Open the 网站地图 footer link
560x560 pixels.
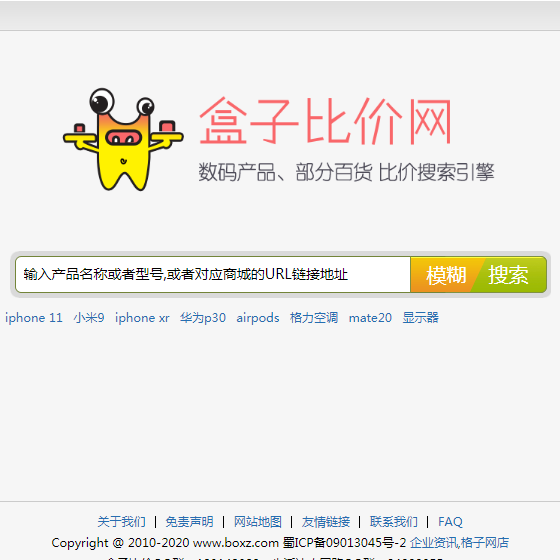[258, 522]
